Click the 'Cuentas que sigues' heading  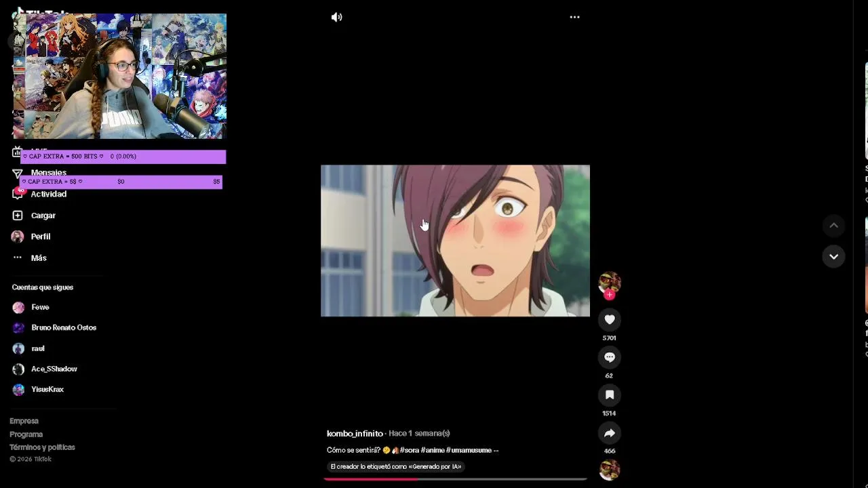pyautogui.click(x=42, y=287)
